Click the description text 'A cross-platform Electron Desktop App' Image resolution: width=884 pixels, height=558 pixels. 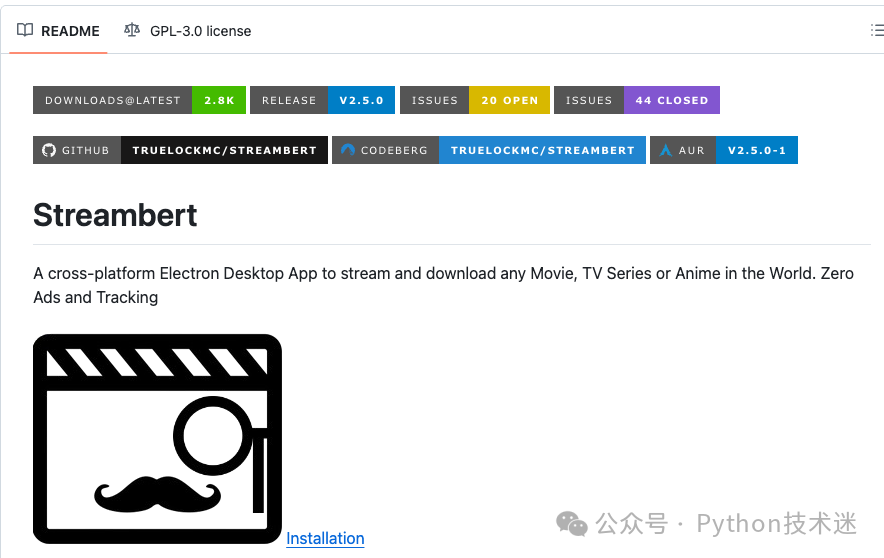[x=175, y=273]
